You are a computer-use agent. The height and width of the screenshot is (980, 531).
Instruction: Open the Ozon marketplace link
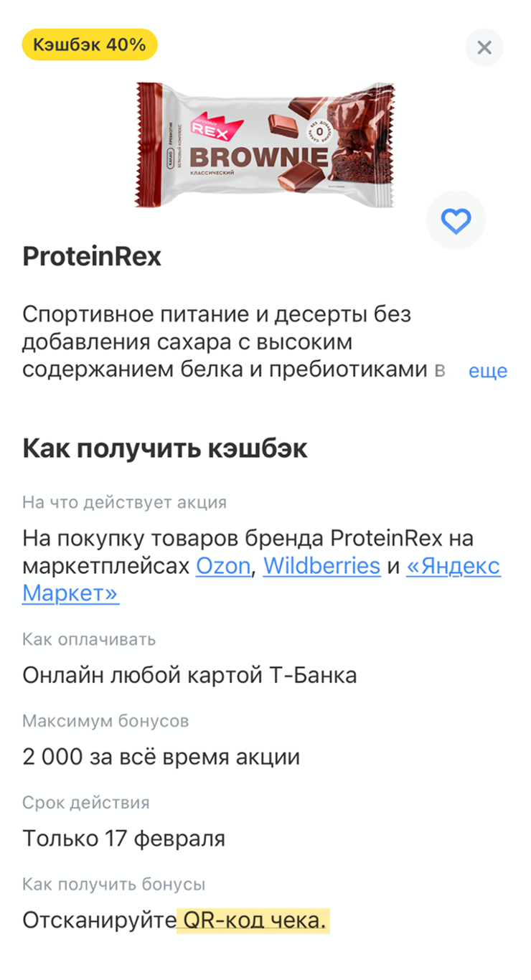pyautogui.click(x=223, y=566)
